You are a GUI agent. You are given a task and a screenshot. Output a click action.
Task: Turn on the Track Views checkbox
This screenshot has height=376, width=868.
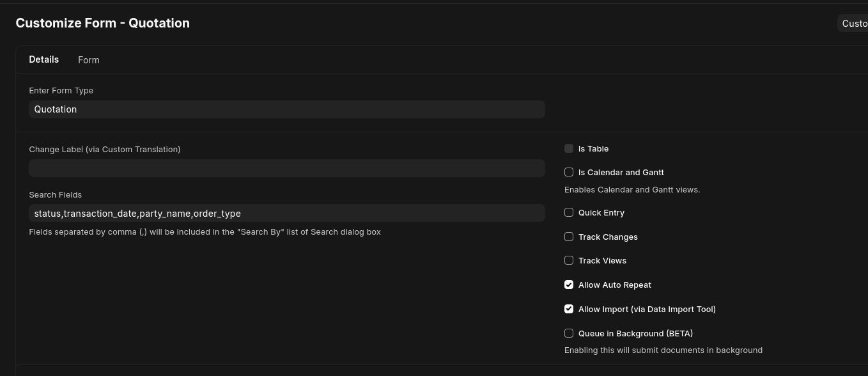click(x=569, y=260)
